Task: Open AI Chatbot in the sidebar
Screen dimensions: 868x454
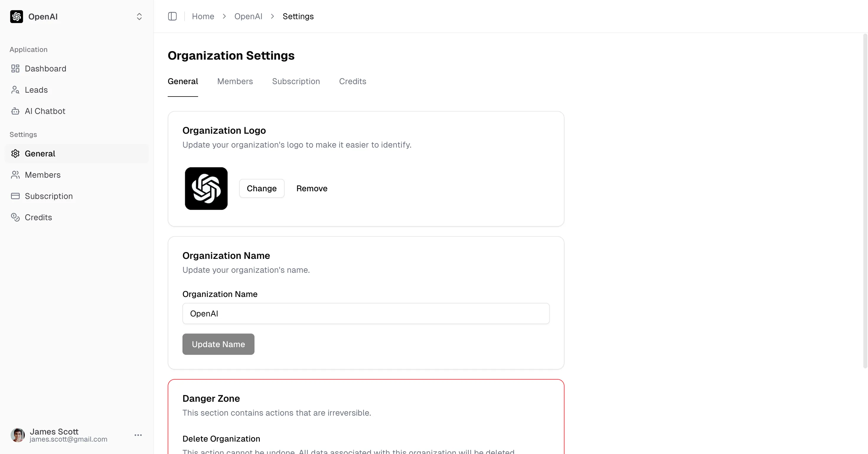Action: [77, 111]
